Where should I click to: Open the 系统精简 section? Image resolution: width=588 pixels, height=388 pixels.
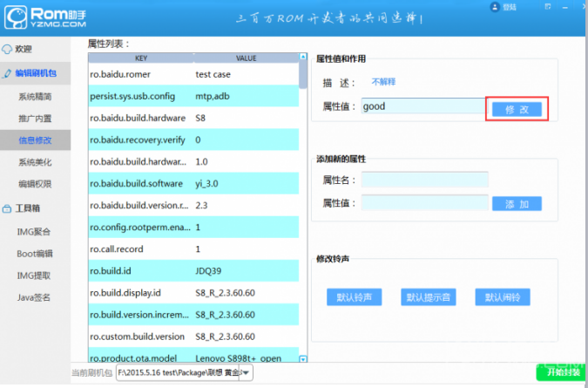[x=35, y=97]
